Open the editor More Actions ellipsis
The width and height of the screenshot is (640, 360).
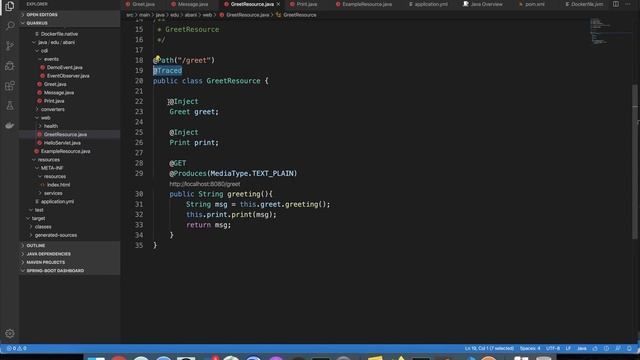(628, 4)
